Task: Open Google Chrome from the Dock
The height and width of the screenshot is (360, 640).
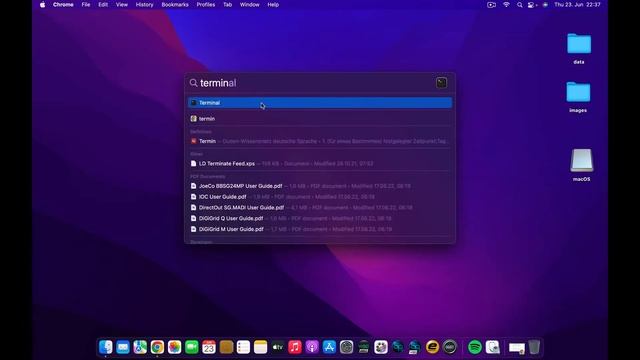Action: pyautogui.click(x=157, y=347)
